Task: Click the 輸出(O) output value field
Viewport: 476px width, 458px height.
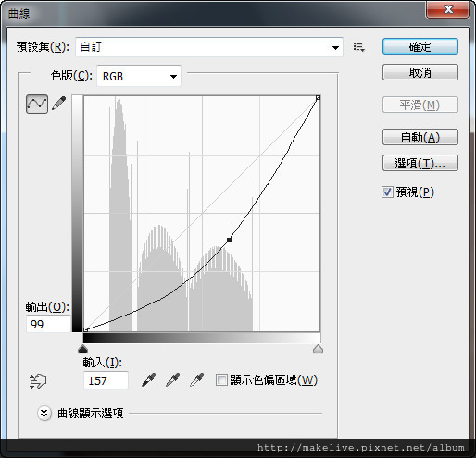Action: click(x=48, y=324)
